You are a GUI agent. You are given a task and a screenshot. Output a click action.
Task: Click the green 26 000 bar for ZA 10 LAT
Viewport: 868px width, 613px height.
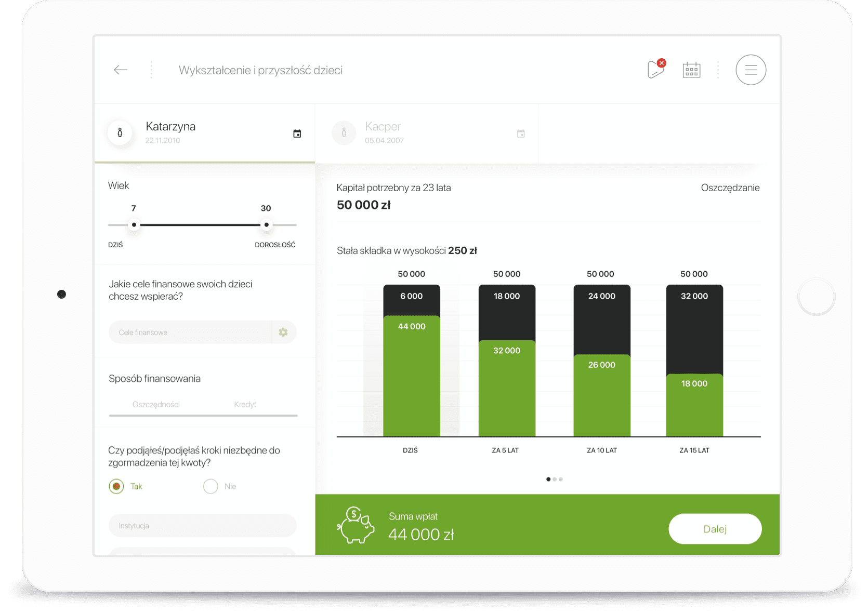pyautogui.click(x=602, y=395)
